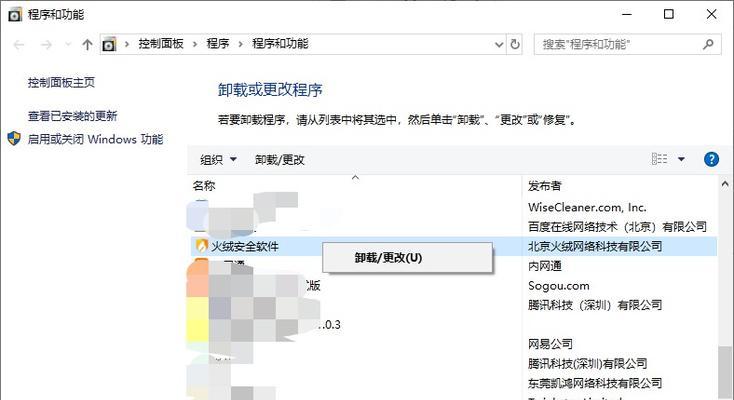This screenshot has width=734, height=400.
Task: Click the 火绒安全软件 flame icon
Action: [201, 246]
